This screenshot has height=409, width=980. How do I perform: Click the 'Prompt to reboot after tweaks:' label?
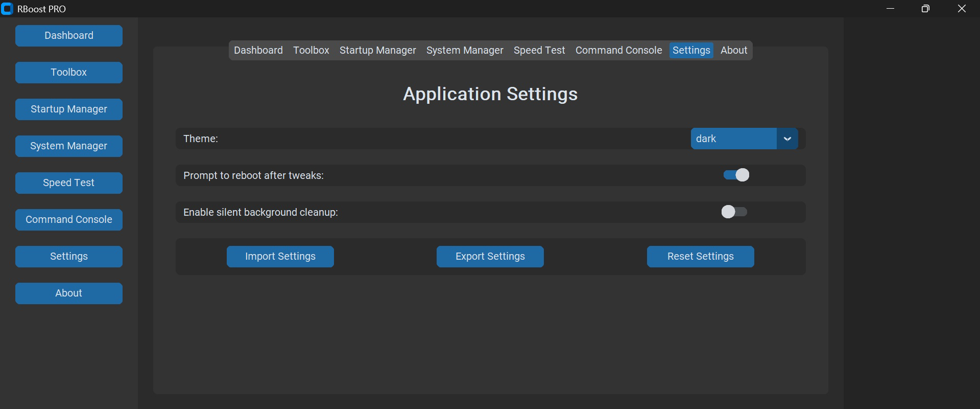[x=253, y=175]
